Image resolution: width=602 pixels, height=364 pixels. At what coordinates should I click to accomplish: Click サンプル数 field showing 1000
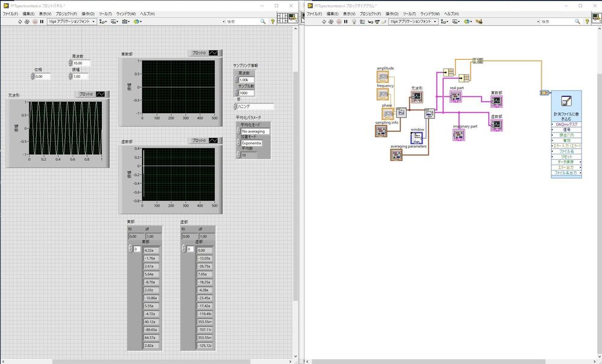(x=246, y=93)
